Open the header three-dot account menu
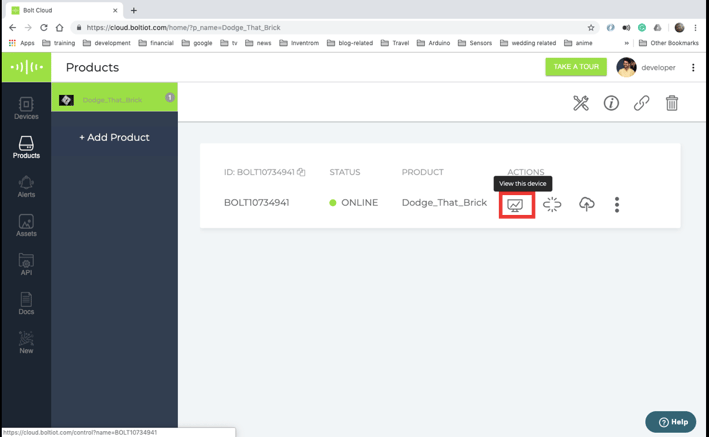The width and height of the screenshot is (709, 437). tap(693, 67)
